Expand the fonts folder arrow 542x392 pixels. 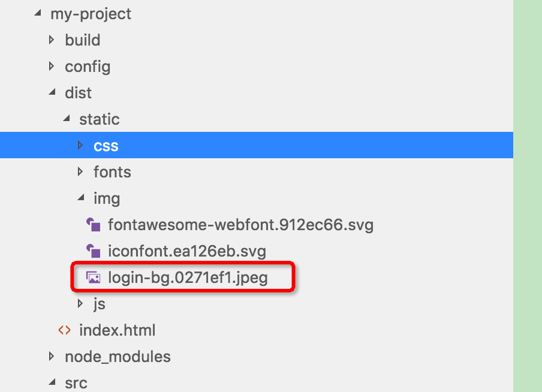point(80,172)
